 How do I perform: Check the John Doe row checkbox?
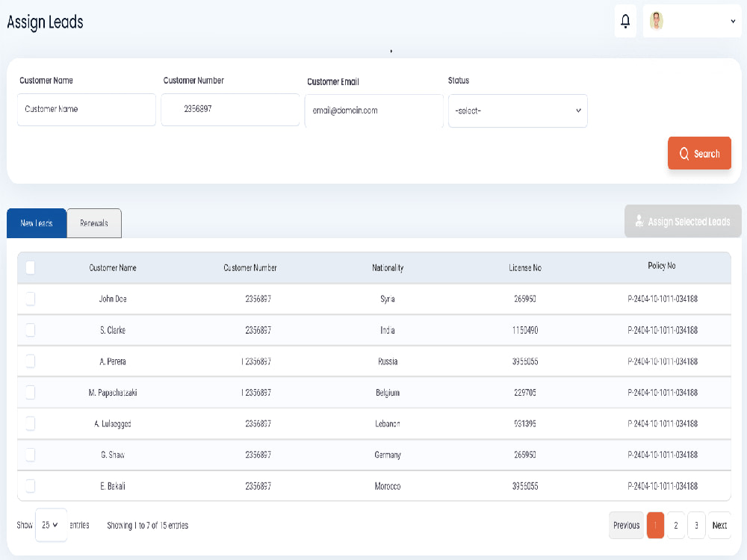(30, 299)
